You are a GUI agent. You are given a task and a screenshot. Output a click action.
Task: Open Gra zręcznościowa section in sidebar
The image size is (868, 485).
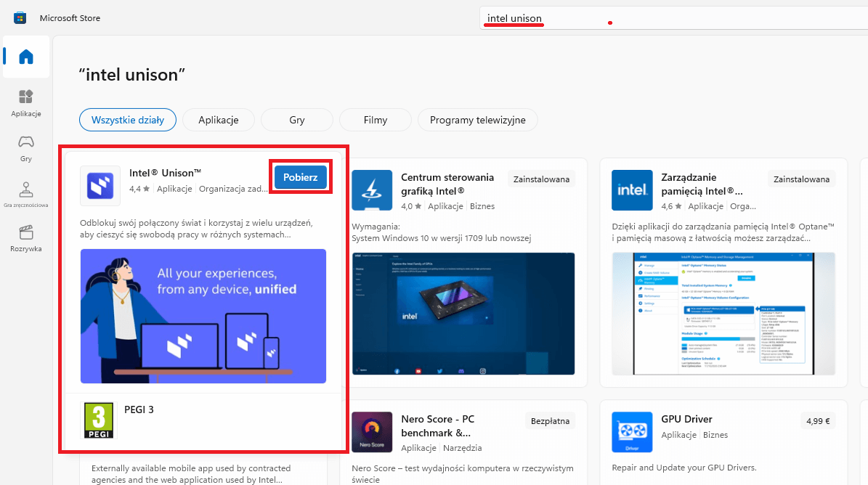tap(26, 195)
